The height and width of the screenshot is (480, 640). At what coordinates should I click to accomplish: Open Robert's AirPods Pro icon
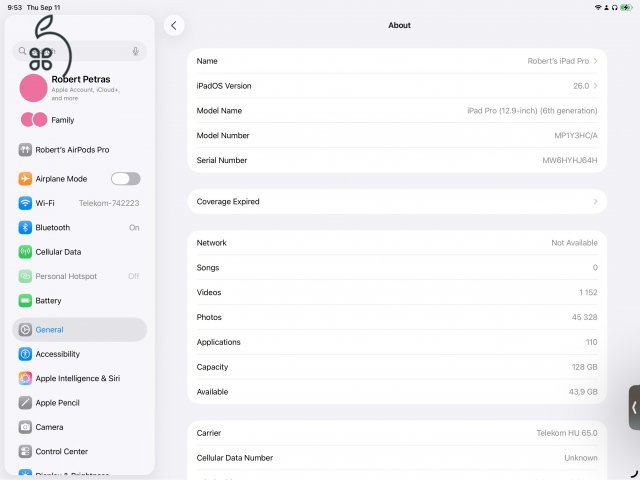point(25,150)
